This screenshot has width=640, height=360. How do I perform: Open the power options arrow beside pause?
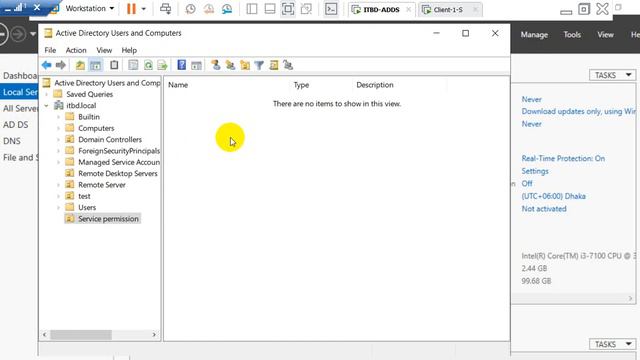click(143, 9)
